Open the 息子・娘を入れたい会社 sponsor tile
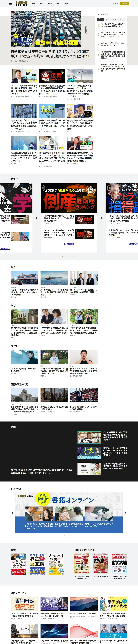 [113, 604]
